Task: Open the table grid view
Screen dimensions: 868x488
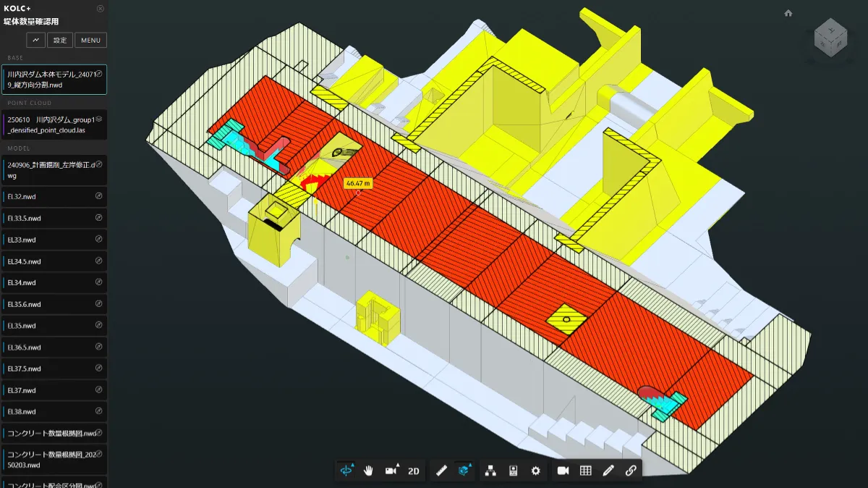Action: point(586,471)
